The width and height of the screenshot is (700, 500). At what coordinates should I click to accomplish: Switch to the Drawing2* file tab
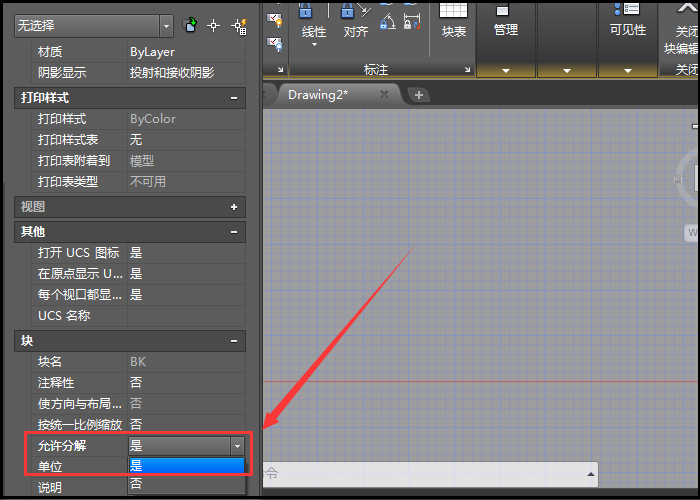pos(318,95)
